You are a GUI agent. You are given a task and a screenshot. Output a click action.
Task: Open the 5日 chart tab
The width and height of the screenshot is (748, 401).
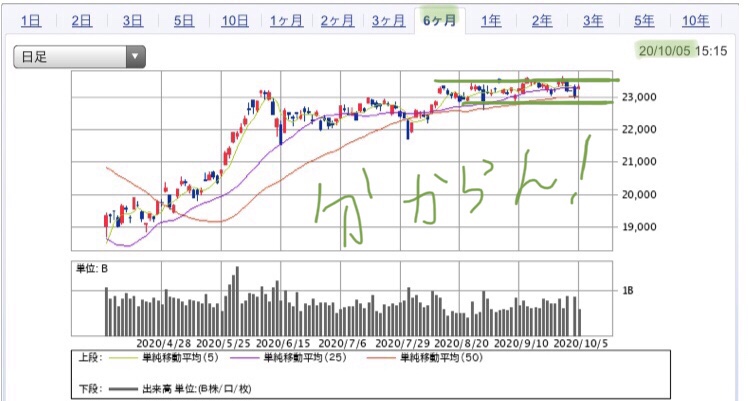pos(183,20)
